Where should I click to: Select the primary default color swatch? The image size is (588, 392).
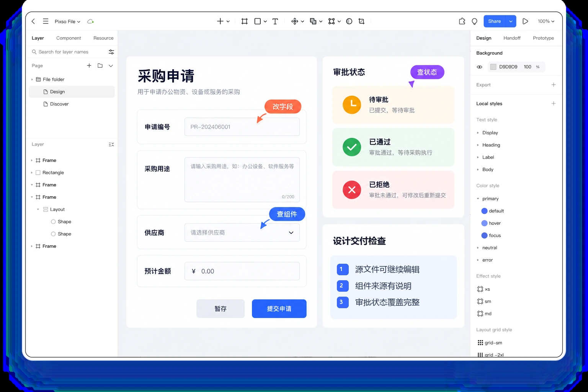484,211
